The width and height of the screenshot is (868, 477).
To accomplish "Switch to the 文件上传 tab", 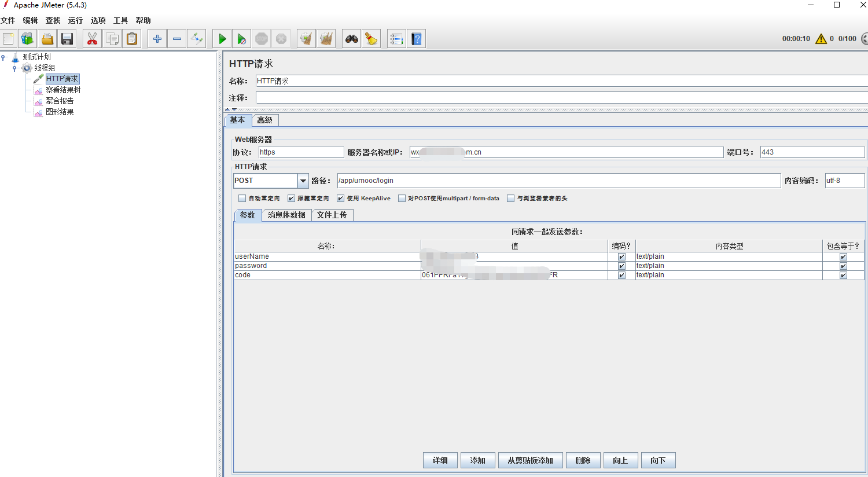I will tap(332, 215).
